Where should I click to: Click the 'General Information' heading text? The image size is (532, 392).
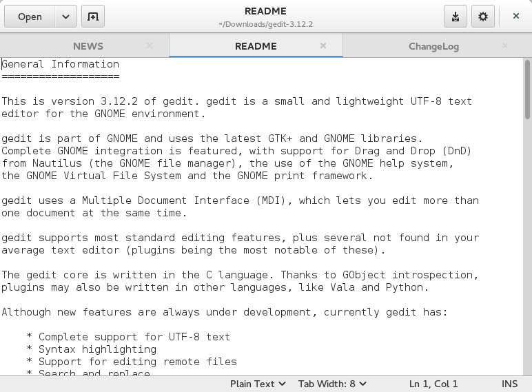tap(61, 64)
